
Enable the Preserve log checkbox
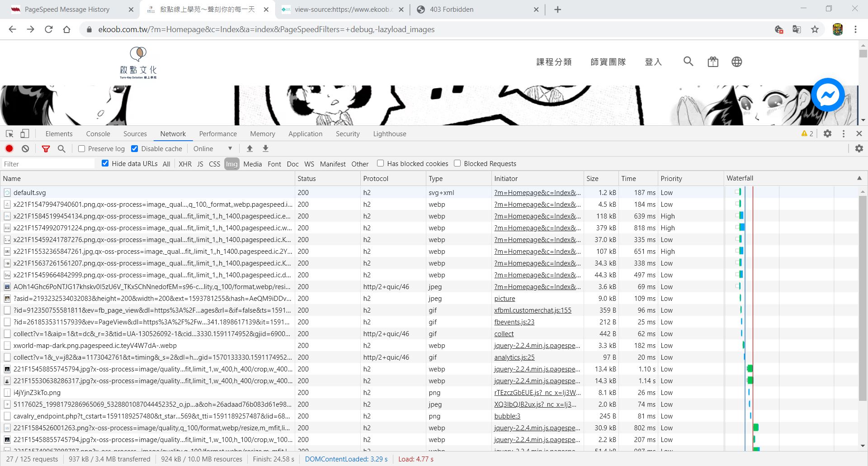pos(81,149)
